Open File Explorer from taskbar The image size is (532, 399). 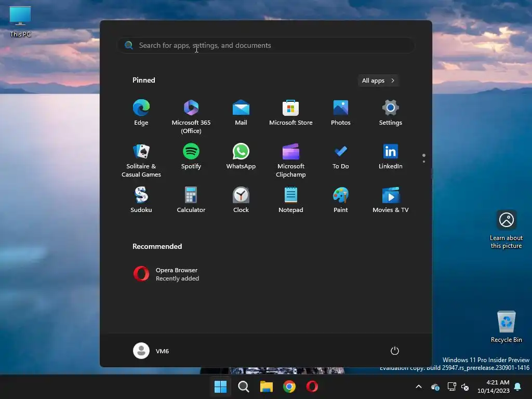tap(267, 387)
